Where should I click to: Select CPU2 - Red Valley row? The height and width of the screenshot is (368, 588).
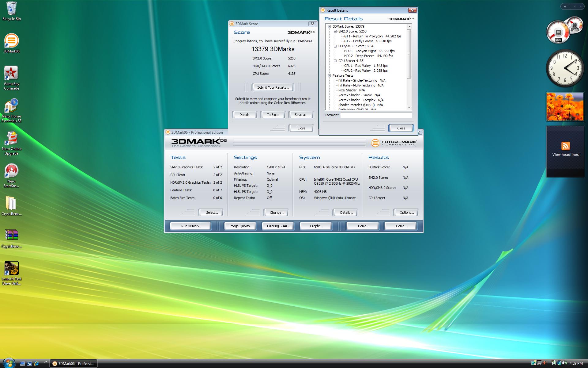[366, 71]
